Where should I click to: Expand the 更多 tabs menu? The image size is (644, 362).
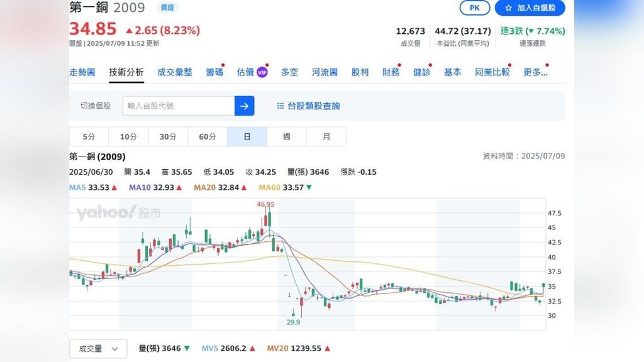tap(535, 72)
